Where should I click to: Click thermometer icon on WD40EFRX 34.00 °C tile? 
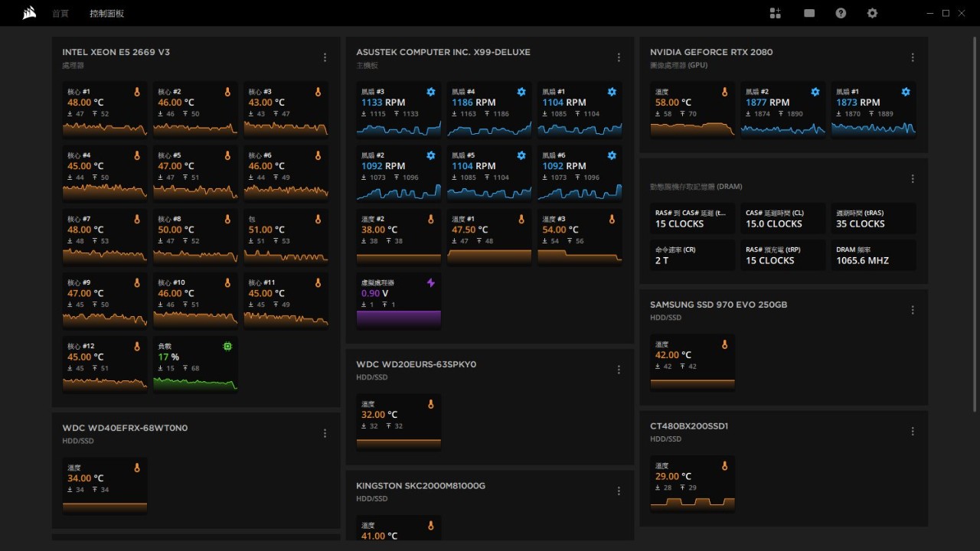coord(137,468)
